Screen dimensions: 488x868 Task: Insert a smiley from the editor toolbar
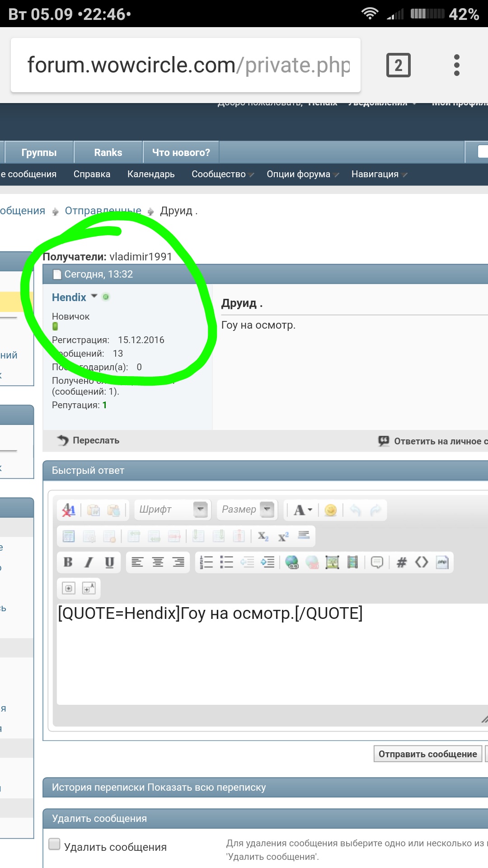331,510
